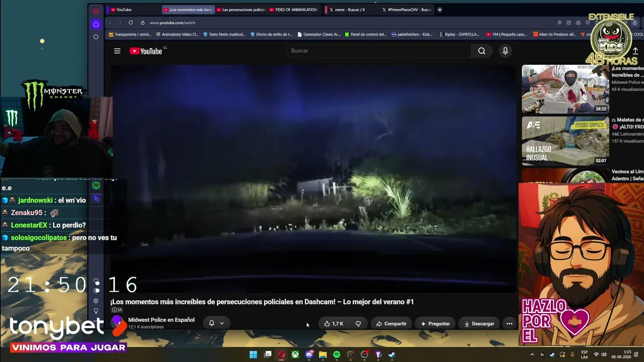The image size is (644, 362).
Task: Play the 28:22 recommended video thumbnail
Action: click(566, 89)
